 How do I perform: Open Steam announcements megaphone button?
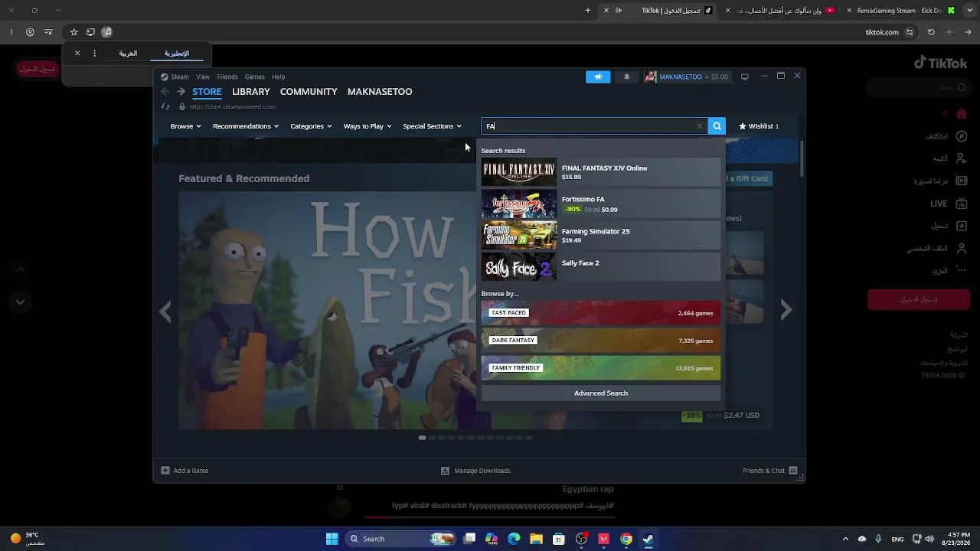pyautogui.click(x=598, y=77)
